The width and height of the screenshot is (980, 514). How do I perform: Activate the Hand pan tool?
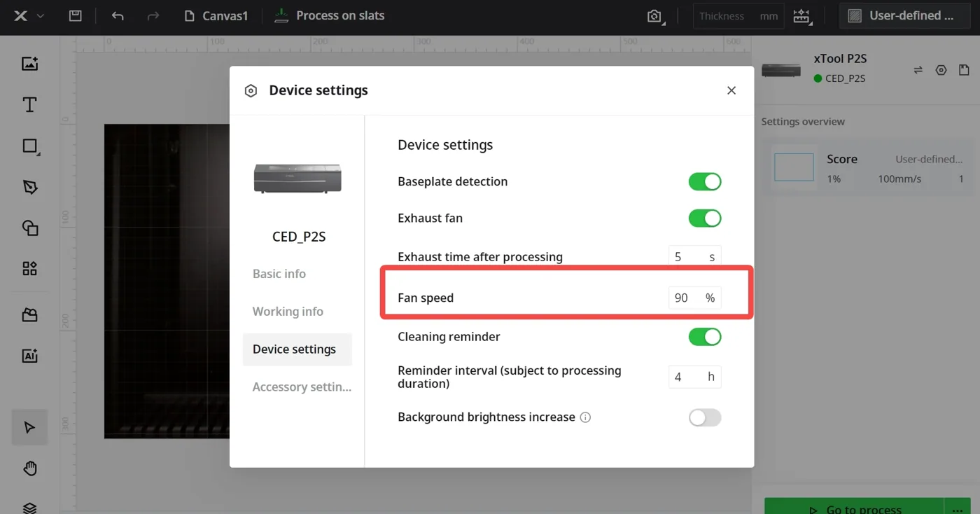(29, 468)
